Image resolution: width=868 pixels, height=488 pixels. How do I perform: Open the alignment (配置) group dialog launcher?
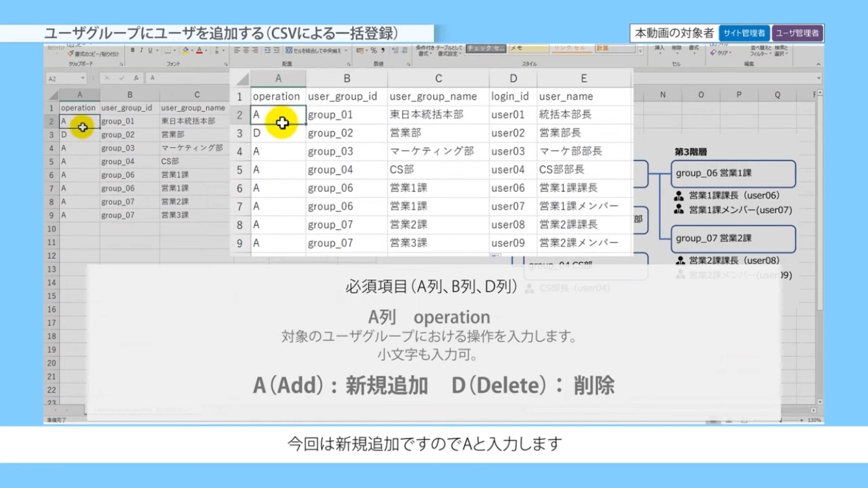(x=348, y=64)
